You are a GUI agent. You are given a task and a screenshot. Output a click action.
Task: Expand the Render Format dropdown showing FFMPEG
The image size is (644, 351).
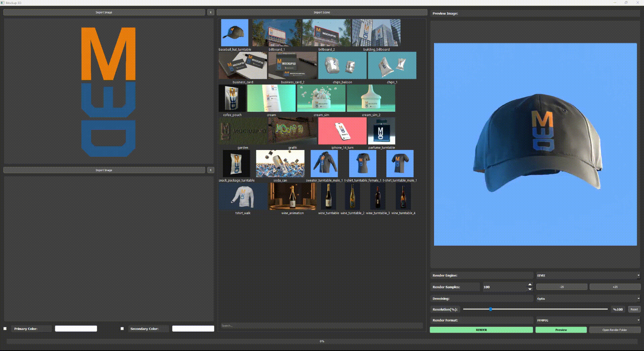588,320
